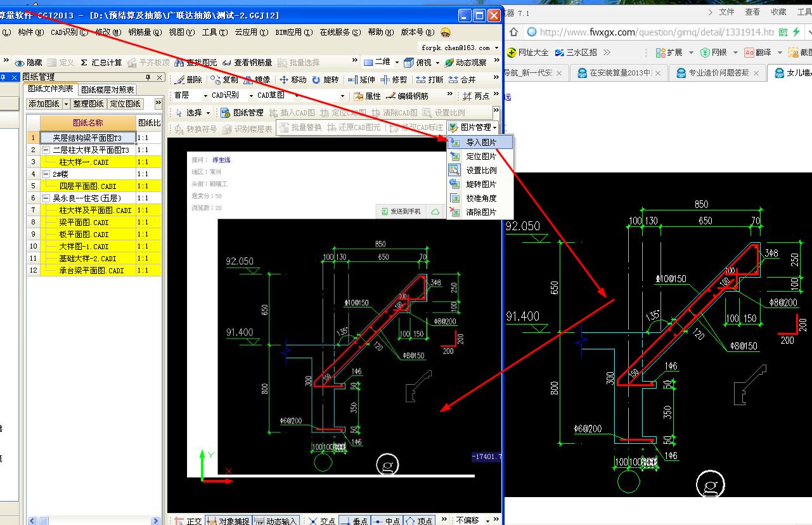Collapse the 吴永良--住宅(五层) node

tap(46, 198)
